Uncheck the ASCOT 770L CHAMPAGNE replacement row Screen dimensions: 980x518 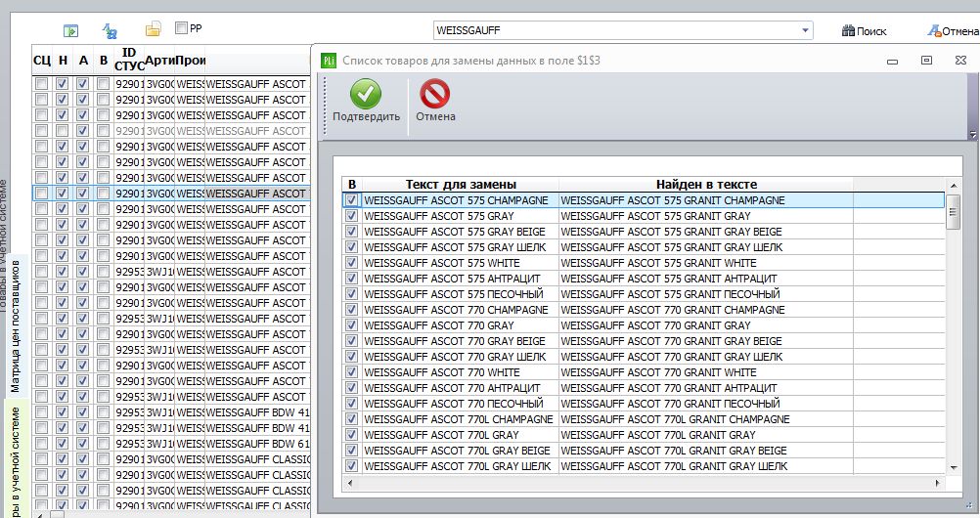(352, 418)
